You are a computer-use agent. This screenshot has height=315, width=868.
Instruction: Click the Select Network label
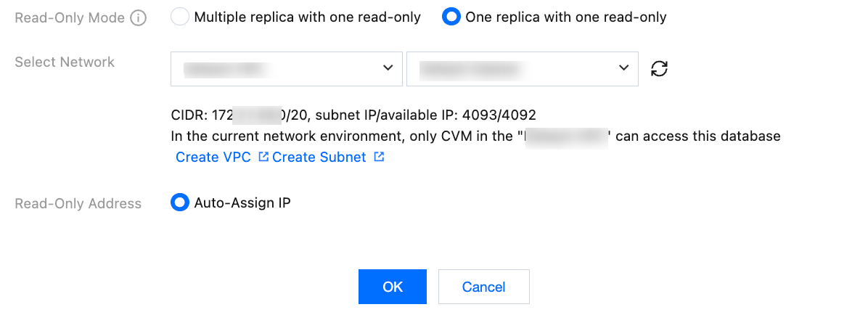tap(65, 62)
